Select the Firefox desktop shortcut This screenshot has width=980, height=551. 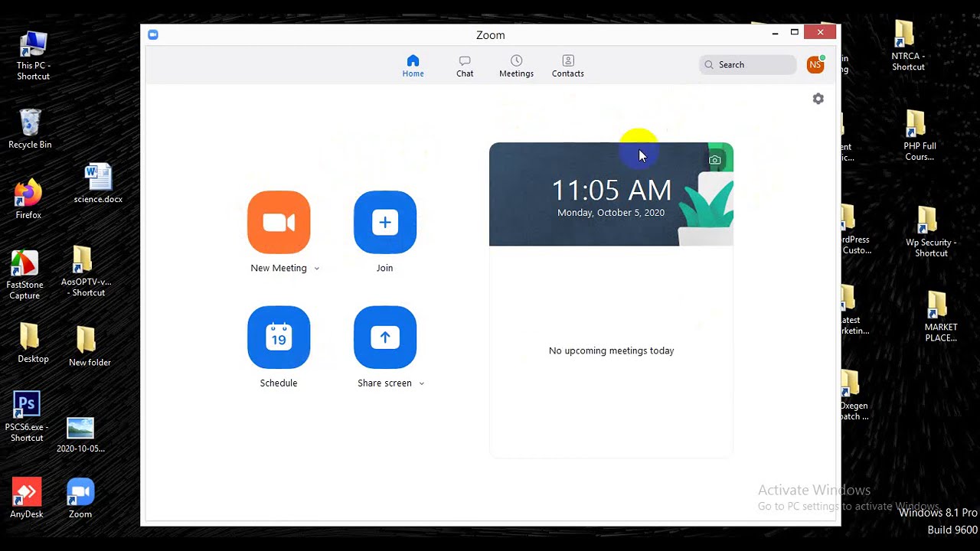pyautogui.click(x=28, y=199)
